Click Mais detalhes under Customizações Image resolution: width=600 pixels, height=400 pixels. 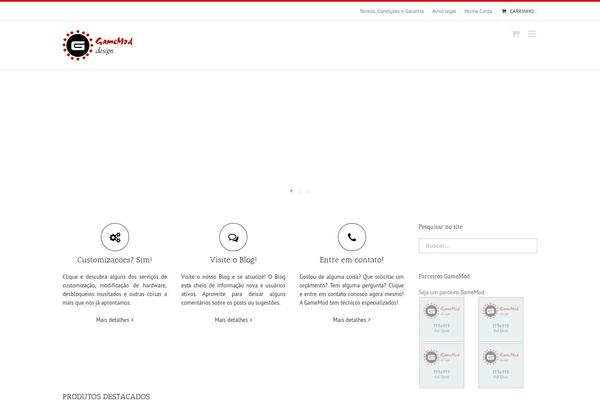click(x=115, y=320)
